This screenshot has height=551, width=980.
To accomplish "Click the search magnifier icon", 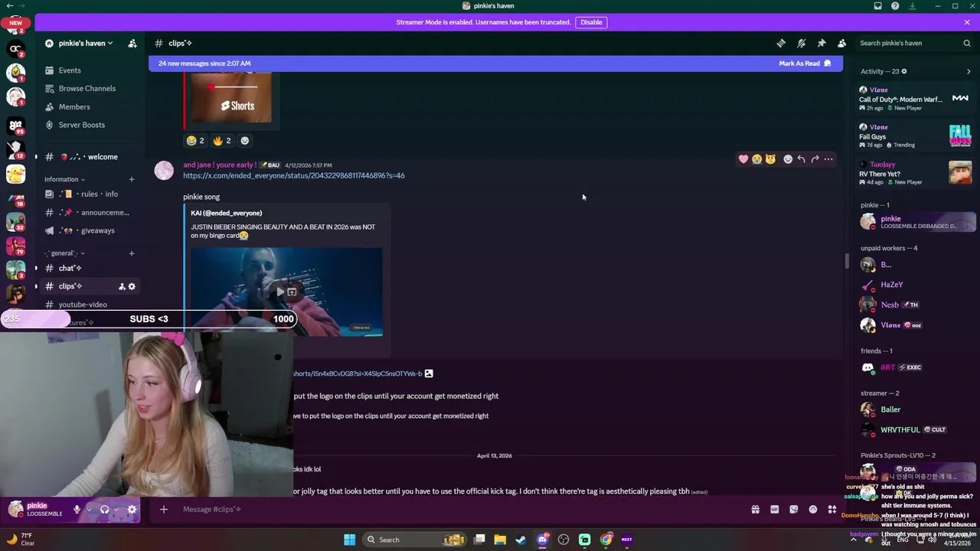I will (x=966, y=44).
